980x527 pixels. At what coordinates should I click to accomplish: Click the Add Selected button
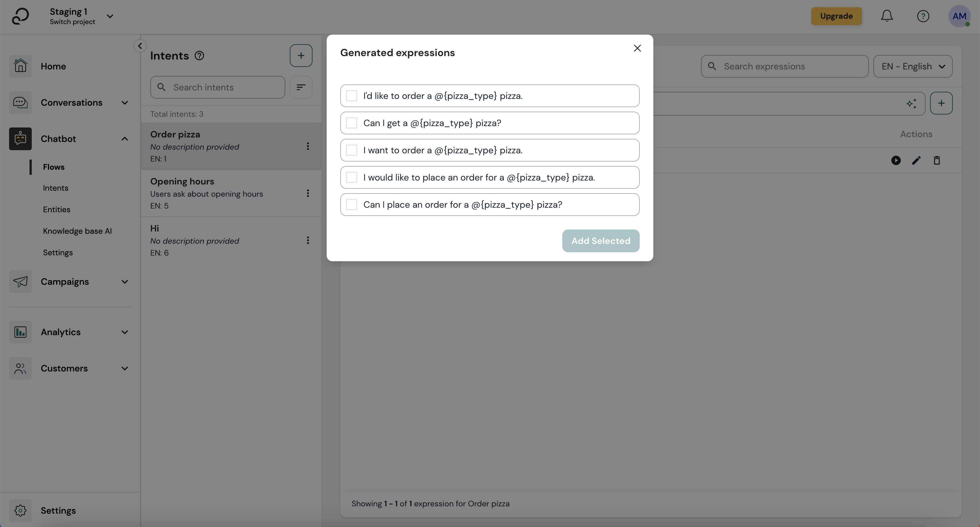coord(600,240)
